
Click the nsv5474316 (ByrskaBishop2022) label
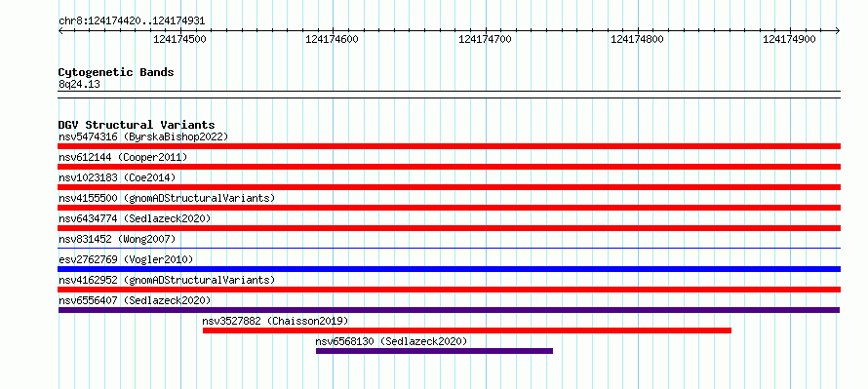[x=143, y=136]
